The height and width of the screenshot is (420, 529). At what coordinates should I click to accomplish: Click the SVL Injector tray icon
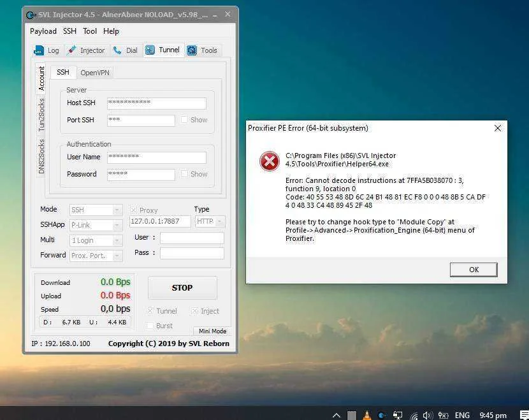coord(382,415)
